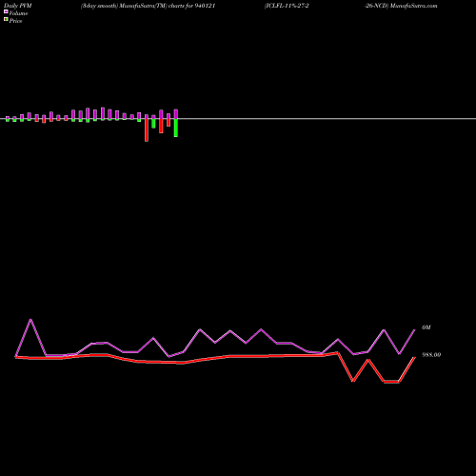Click the Price legend color swatch
This screenshot has width=476, height=476.
click(6, 19)
